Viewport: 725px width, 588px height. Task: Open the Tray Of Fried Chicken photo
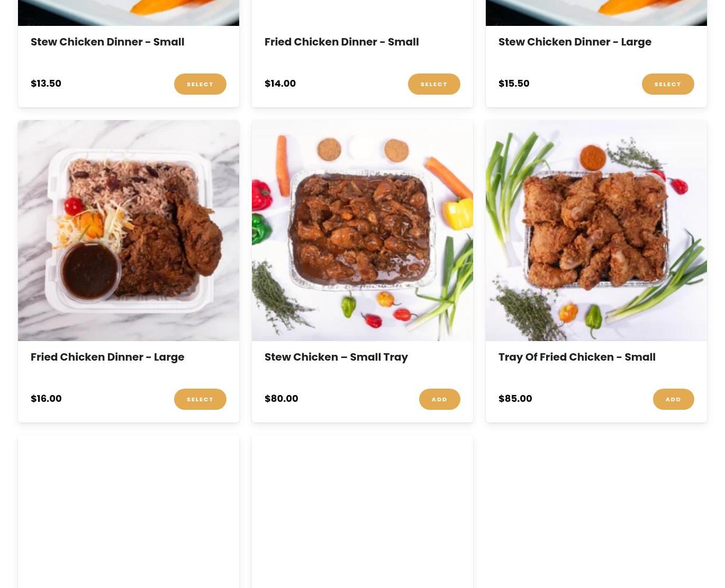tap(596, 231)
